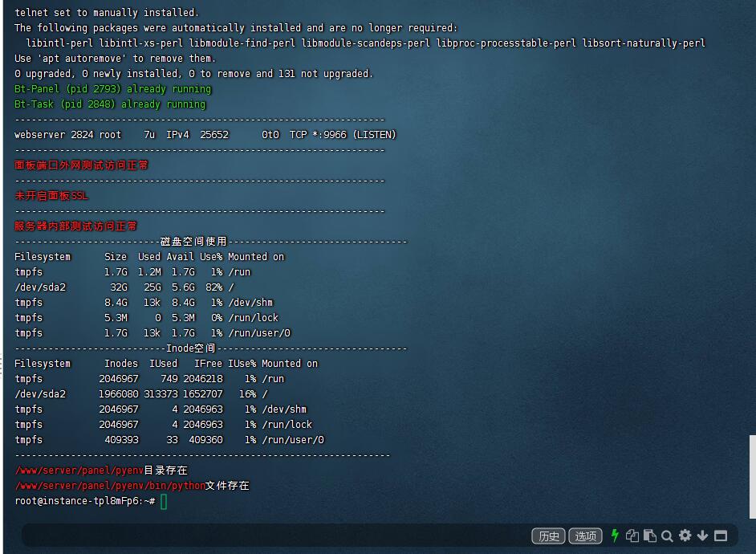
Task: Click the paste clipboard icon
Action: (650, 536)
